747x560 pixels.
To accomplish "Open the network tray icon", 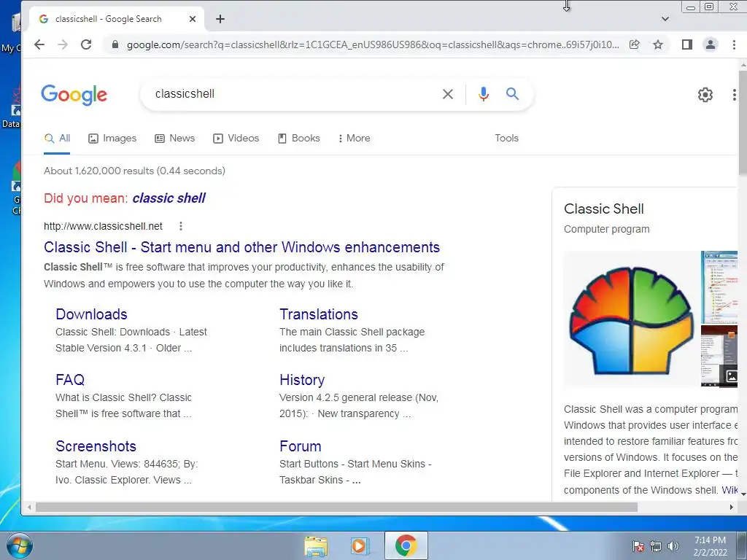I will (656, 546).
